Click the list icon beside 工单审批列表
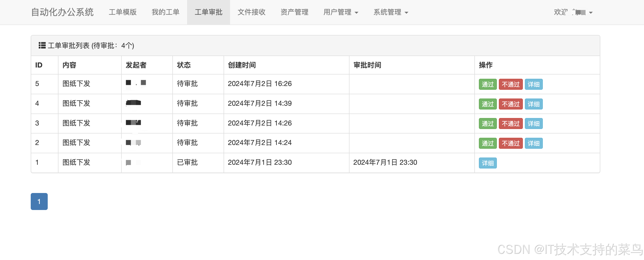 tap(42, 45)
